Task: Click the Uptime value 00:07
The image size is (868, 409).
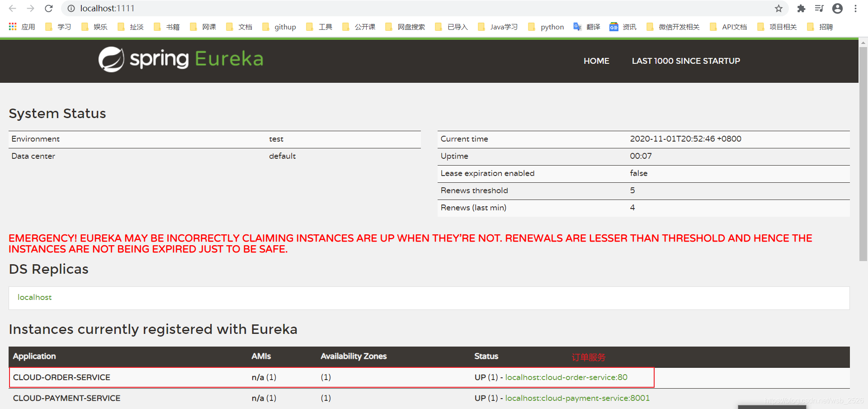Action: 641,156
